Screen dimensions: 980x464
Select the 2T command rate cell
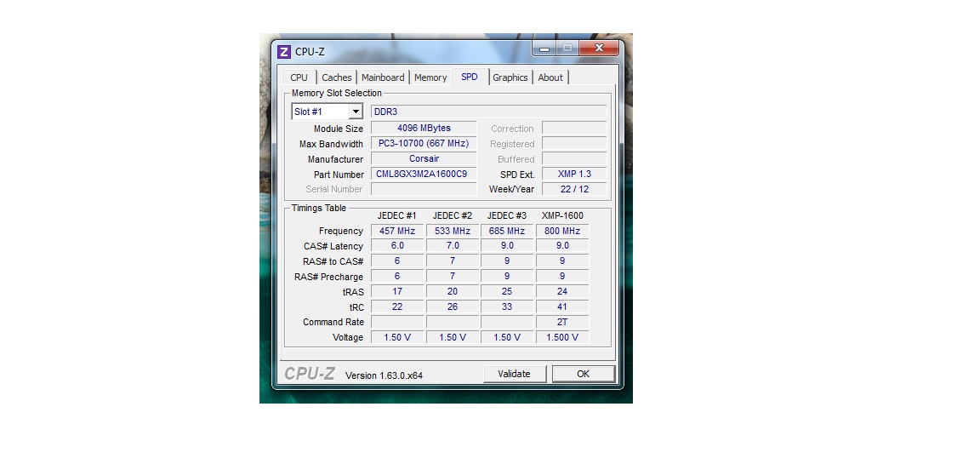(562, 322)
